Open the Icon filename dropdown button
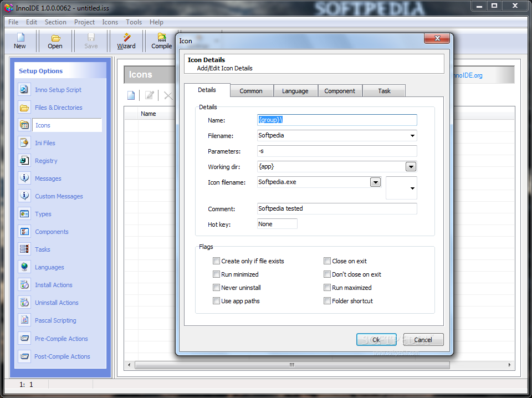The height and width of the screenshot is (398, 532). pyautogui.click(x=375, y=182)
